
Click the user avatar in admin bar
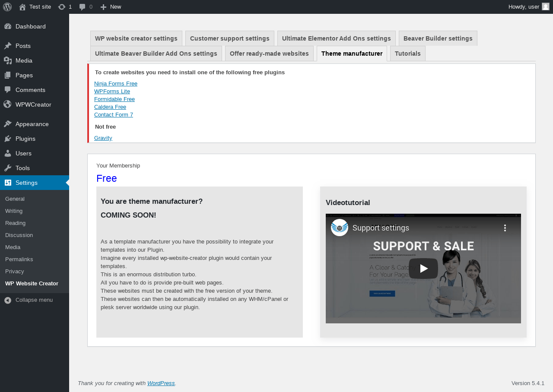(546, 6)
